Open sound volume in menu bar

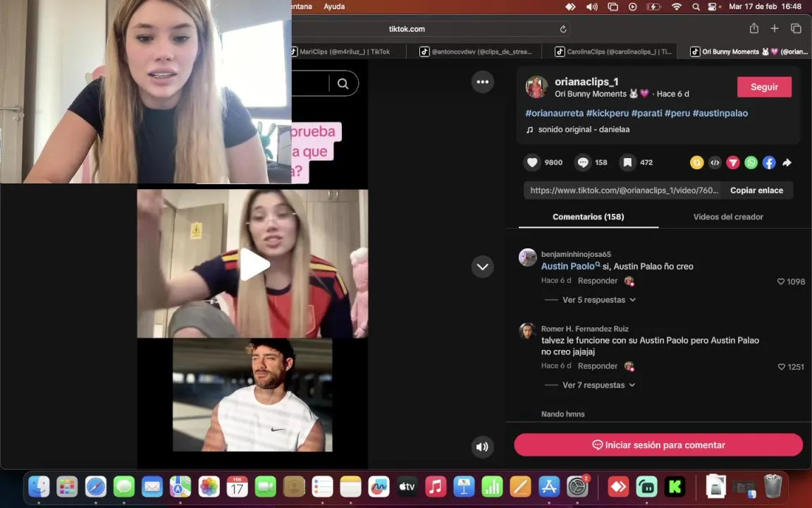coord(591,7)
